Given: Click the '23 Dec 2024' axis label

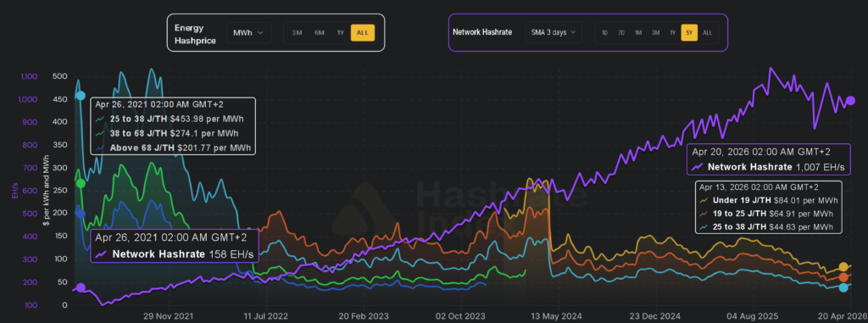Looking at the screenshot, I should tap(656, 316).
